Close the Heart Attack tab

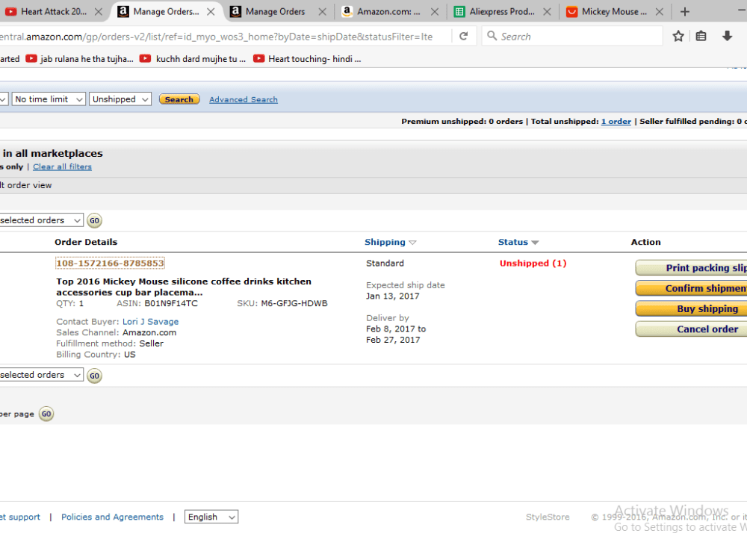click(x=99, y=12)
